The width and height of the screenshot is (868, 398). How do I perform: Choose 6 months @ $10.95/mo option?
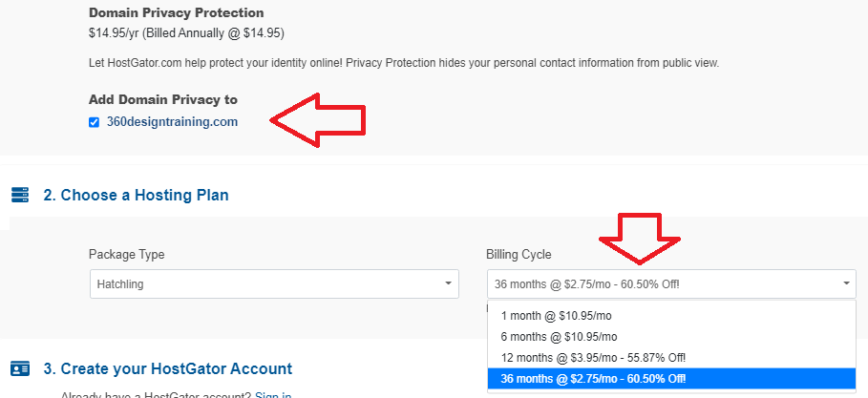click(x=671, y=337)
